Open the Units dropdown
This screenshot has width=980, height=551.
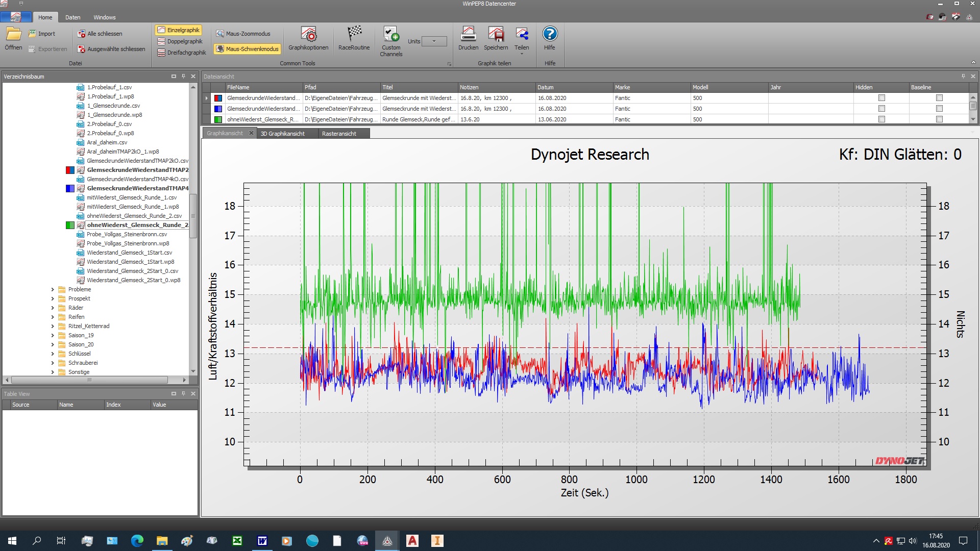point(434,41)
